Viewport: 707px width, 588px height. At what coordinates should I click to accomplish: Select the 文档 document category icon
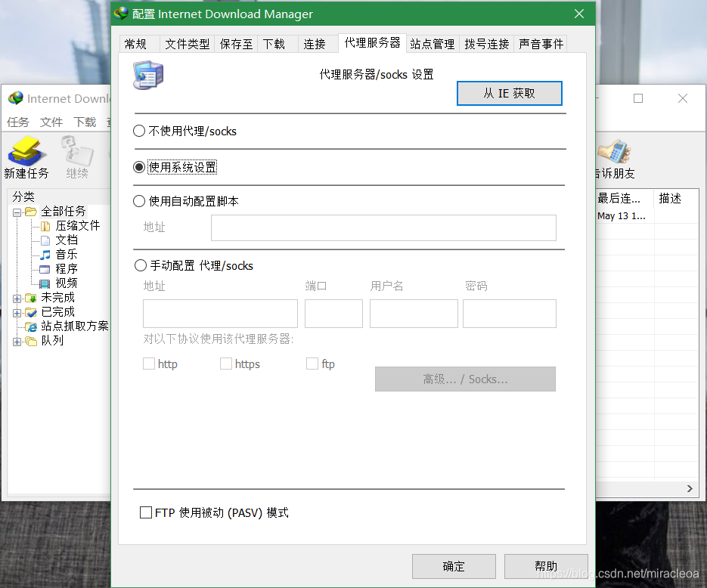pos(45,240)
